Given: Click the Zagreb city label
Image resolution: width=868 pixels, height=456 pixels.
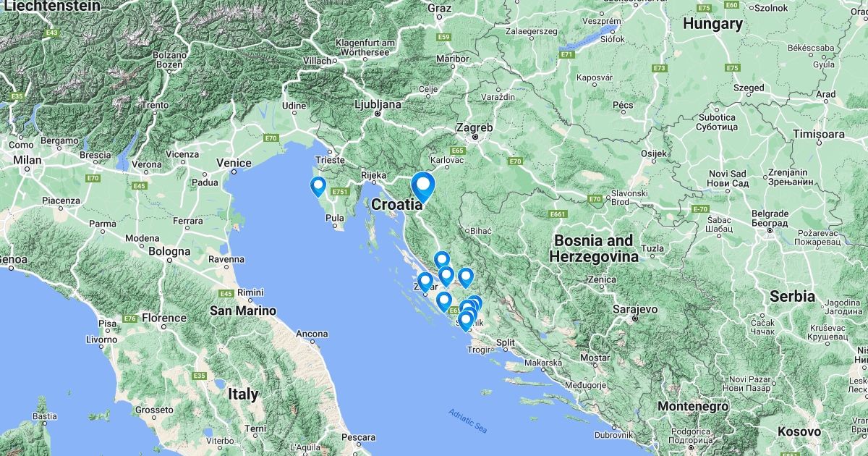Looking at the screenshot, I should pyautogui.click(x=475, y=127).
